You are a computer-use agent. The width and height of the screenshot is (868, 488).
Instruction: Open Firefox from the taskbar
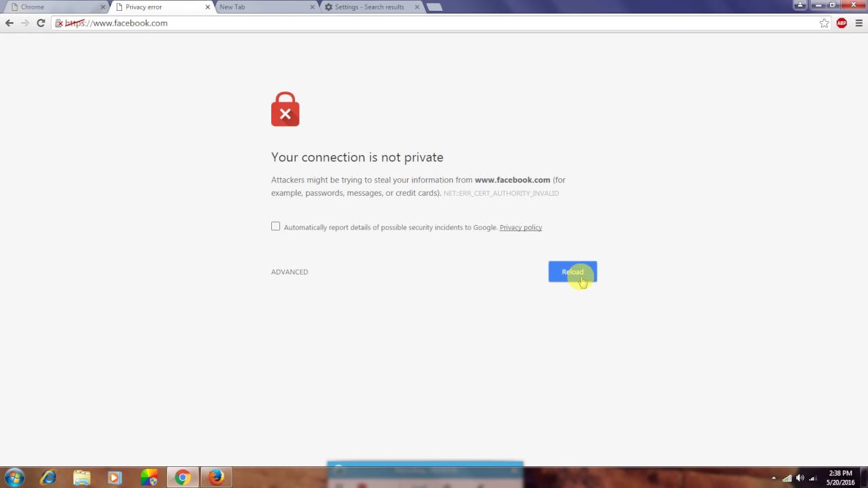point(216,478)
